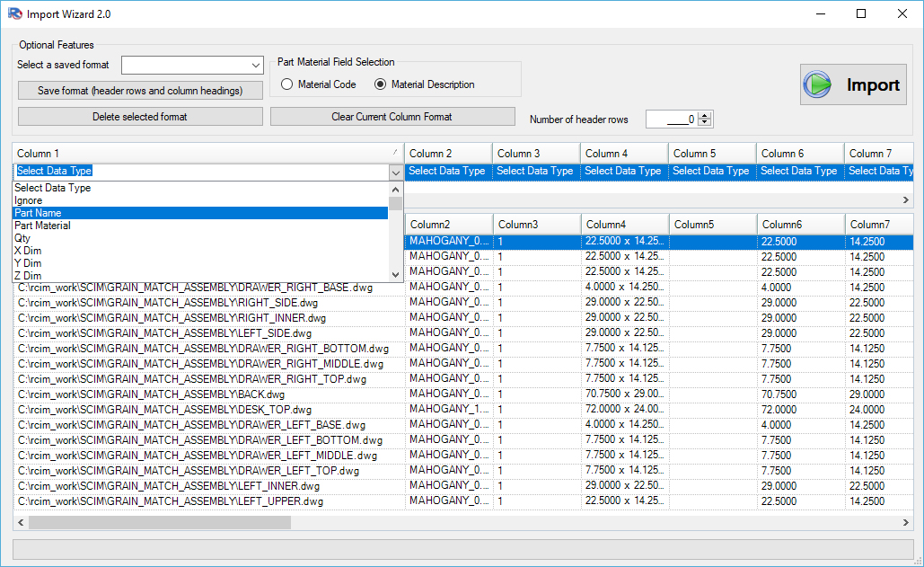The height and width of the screenshot is (567, 924).
Task: Pick Qty in the data type list
Action: click(x=22, y=238)
